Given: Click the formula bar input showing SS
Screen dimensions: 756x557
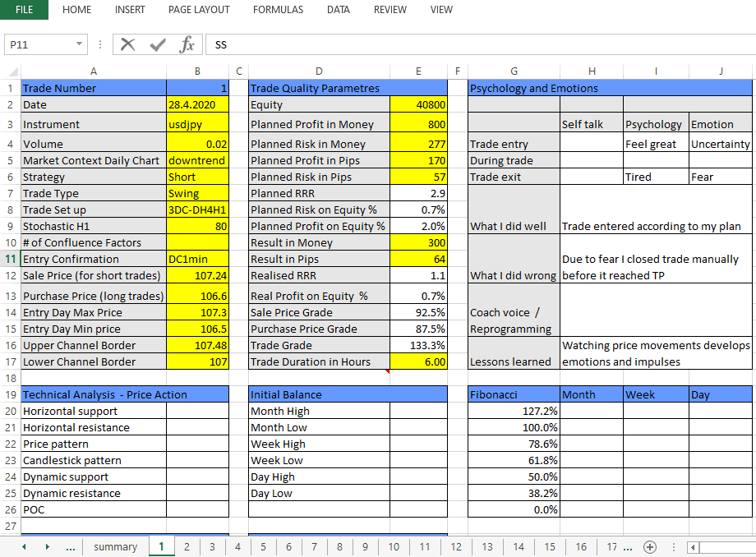Looking at the screenshot, I should point(477,44).
